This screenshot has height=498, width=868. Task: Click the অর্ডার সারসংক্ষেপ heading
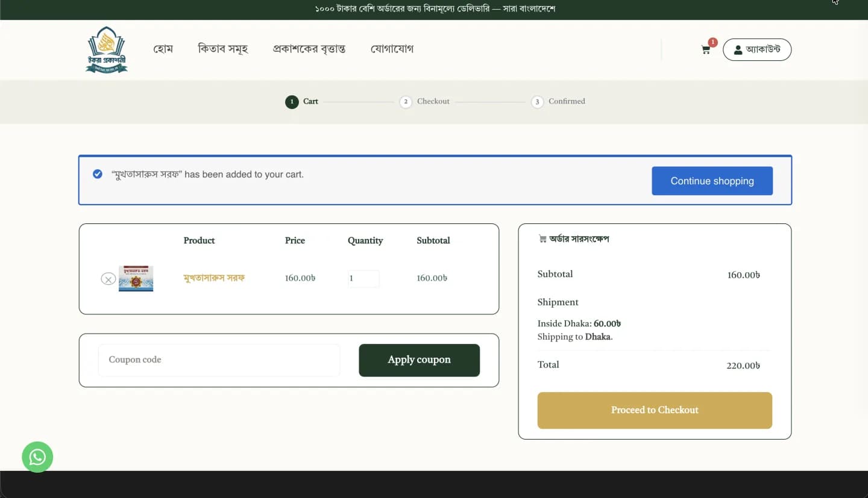point(573,239)
